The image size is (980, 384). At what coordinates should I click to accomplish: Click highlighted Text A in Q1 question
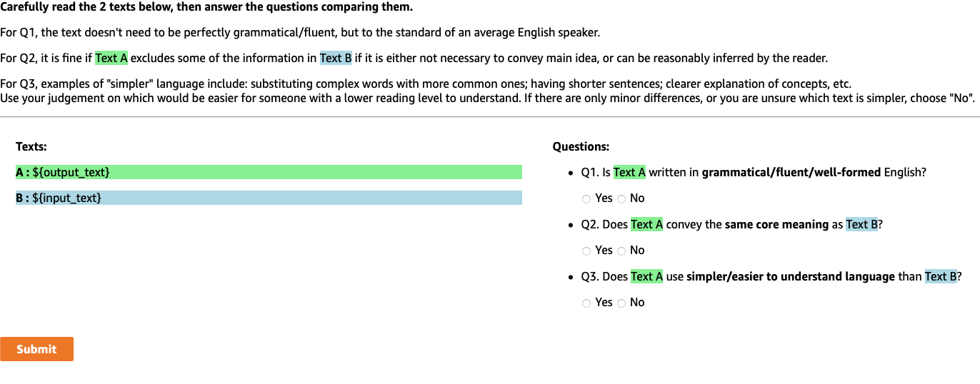coord(629,172)
